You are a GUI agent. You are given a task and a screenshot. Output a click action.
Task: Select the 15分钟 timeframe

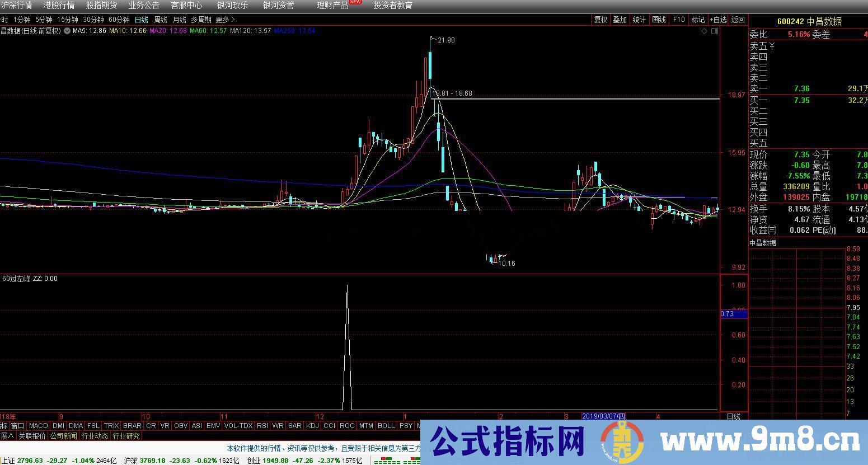tap(68, 20)
